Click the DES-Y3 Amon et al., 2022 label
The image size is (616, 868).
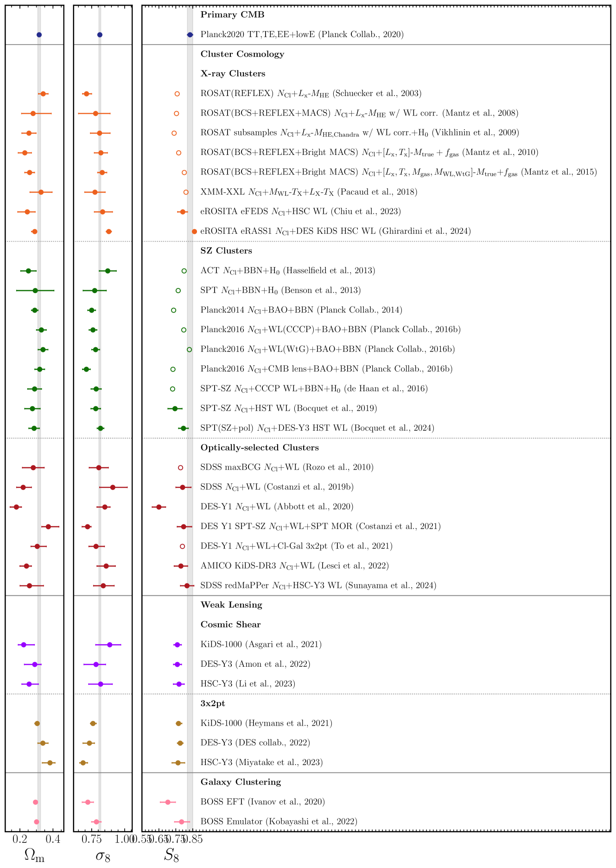255,664
